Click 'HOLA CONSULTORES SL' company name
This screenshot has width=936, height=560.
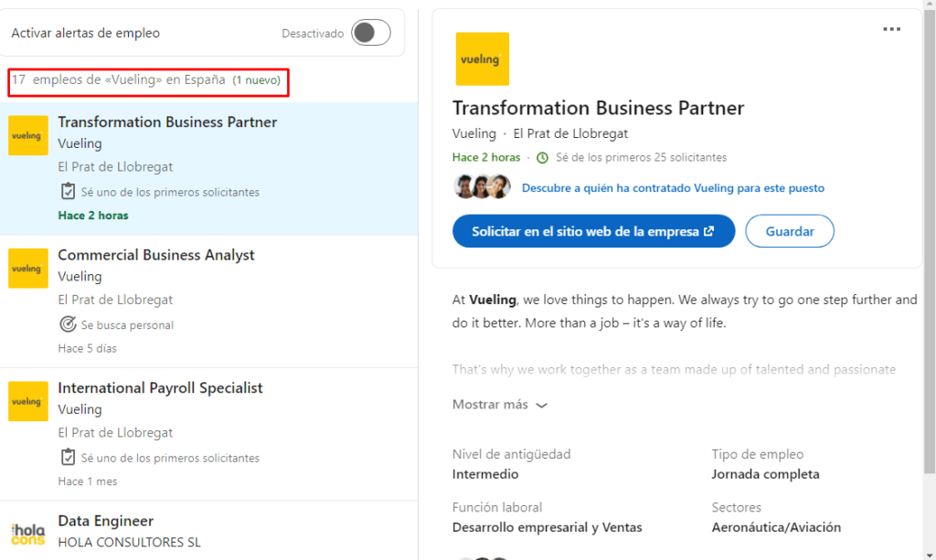coord(129,542)
